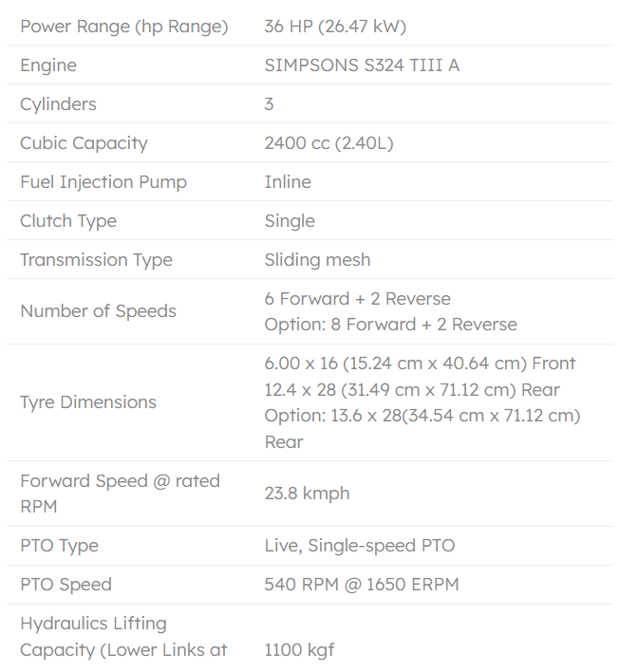This screenshot has width=638, height=672.
Task: Click the "Power Range (hp Range)" label
Action: click(x=123, y=27)
